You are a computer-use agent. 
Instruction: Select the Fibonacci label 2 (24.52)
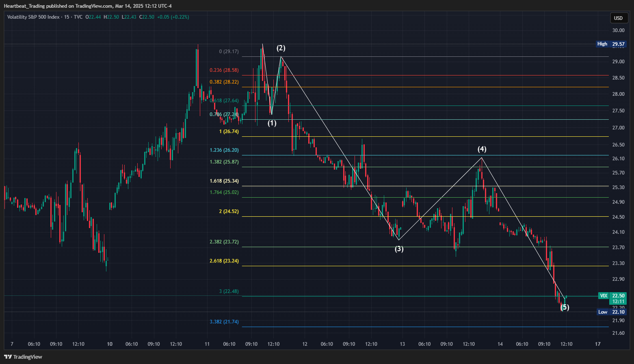[229, 211]
